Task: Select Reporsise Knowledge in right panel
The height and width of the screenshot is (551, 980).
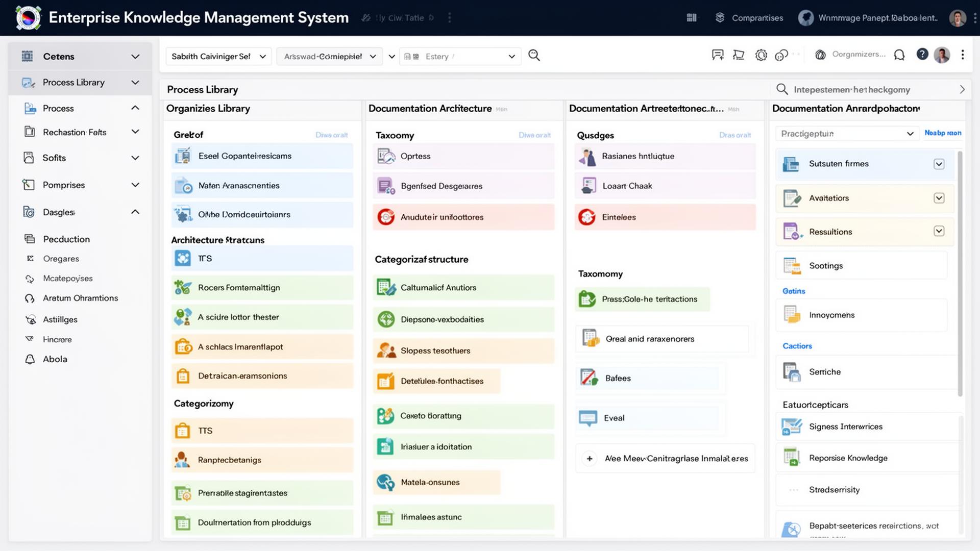Action: pos(868,458)
